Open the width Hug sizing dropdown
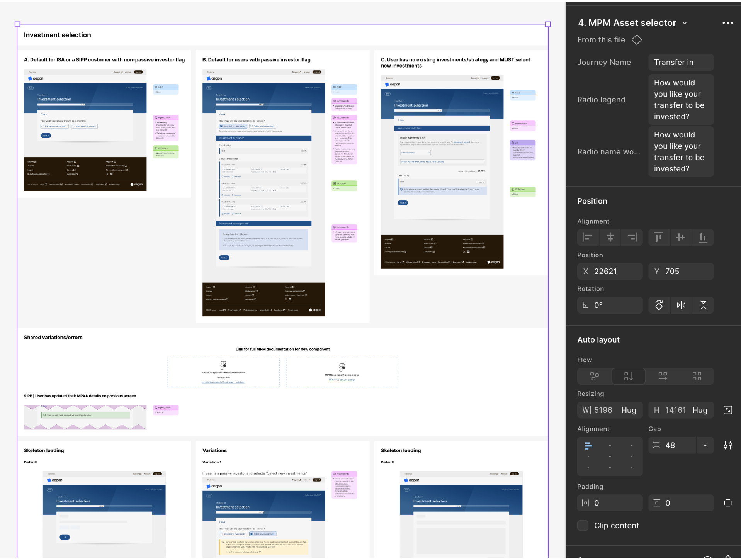The image size is (741, 560). (x=629, y=410)
